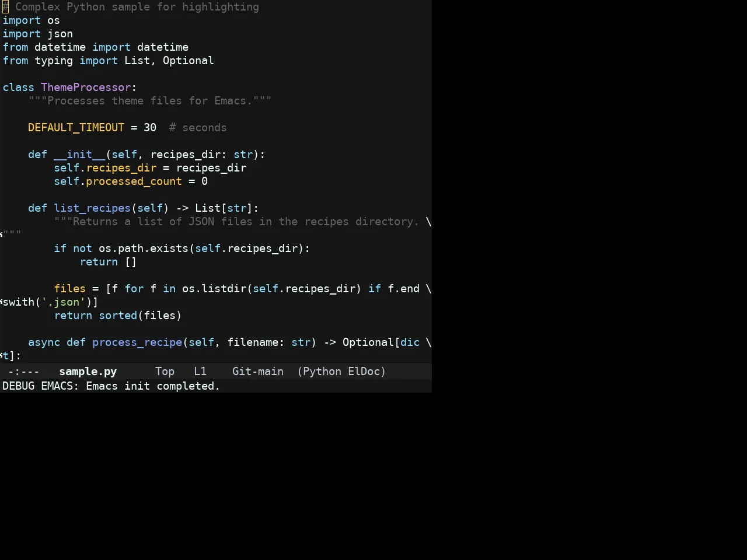This screenshot has height=560, width=747.
Task: Click 'os.listdir' in the files line
Action: (214, 289)
